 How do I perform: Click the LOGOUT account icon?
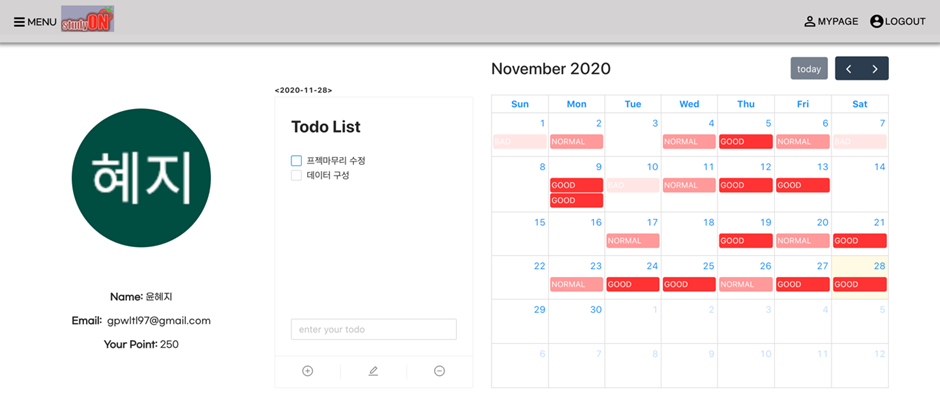click(x=877, y=21)
